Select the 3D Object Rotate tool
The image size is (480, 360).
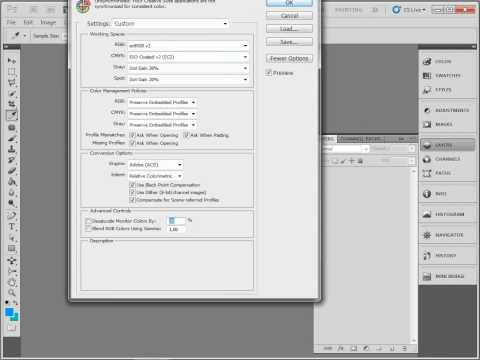(12, 261)
